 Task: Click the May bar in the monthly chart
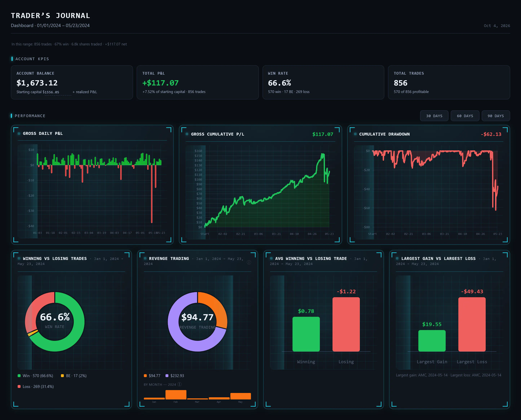[240, 396]
